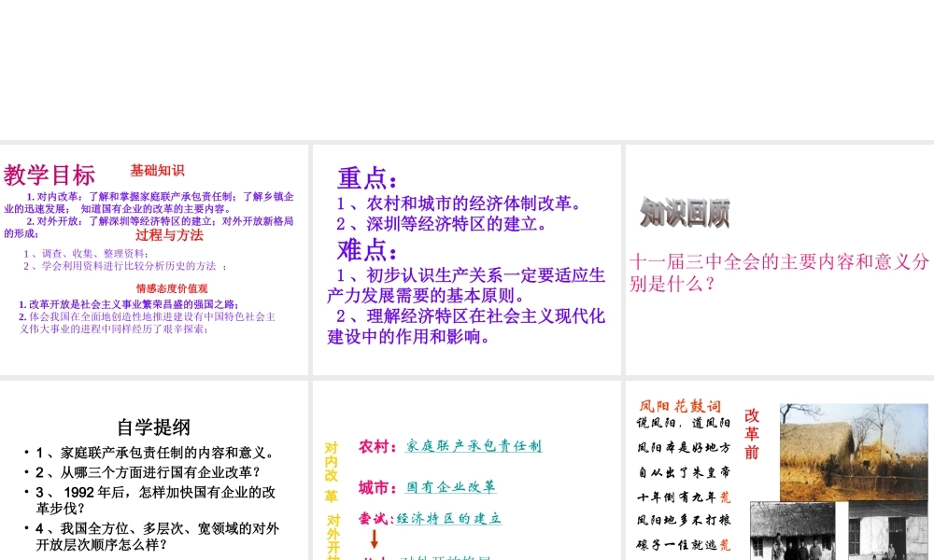Click line 改革开放是社会主义事业繁荣昌盛的强国之路

(x=129, y=304)
